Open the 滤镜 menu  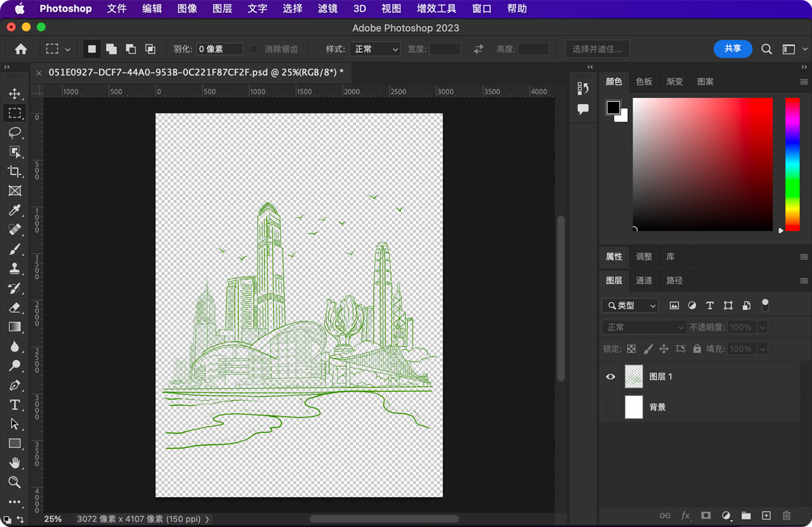[328, 9]
